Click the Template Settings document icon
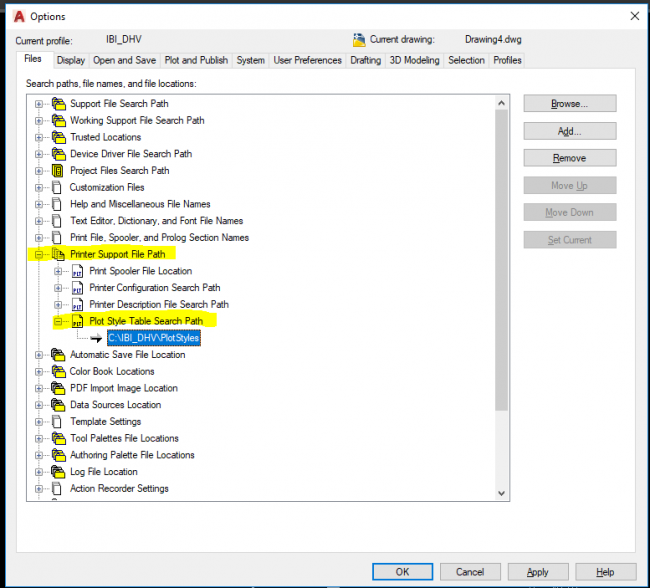 point(58,422)
